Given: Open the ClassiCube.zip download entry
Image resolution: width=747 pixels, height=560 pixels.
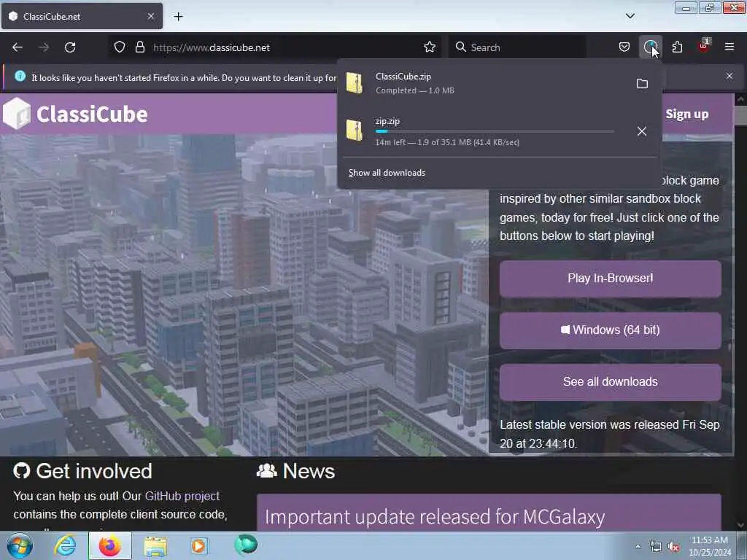Looking at the screenshot, I should (x=484, y=83).
